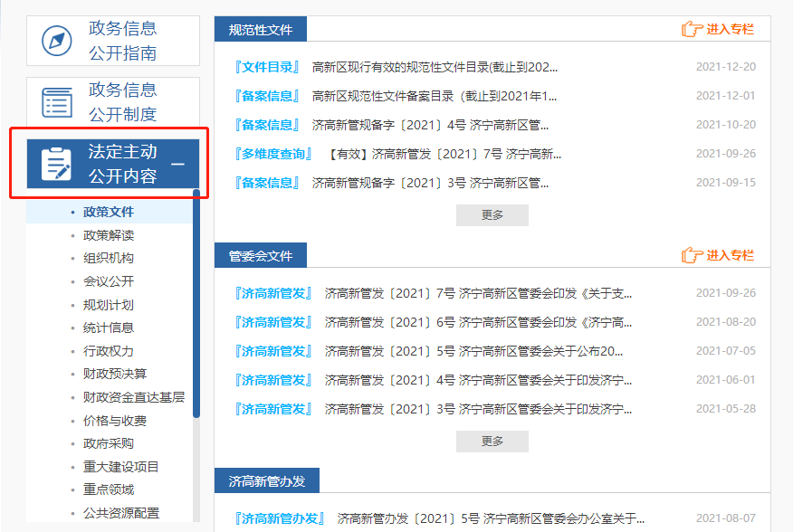
Task: Select 重点领域 in the sidebar list
Action: (x=109, y=489)
